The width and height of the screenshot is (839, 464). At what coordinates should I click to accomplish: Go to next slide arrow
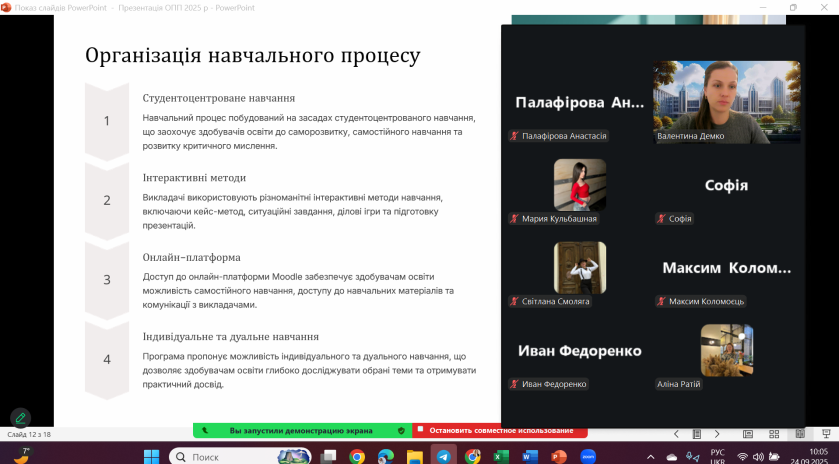[x=717, y=434]
